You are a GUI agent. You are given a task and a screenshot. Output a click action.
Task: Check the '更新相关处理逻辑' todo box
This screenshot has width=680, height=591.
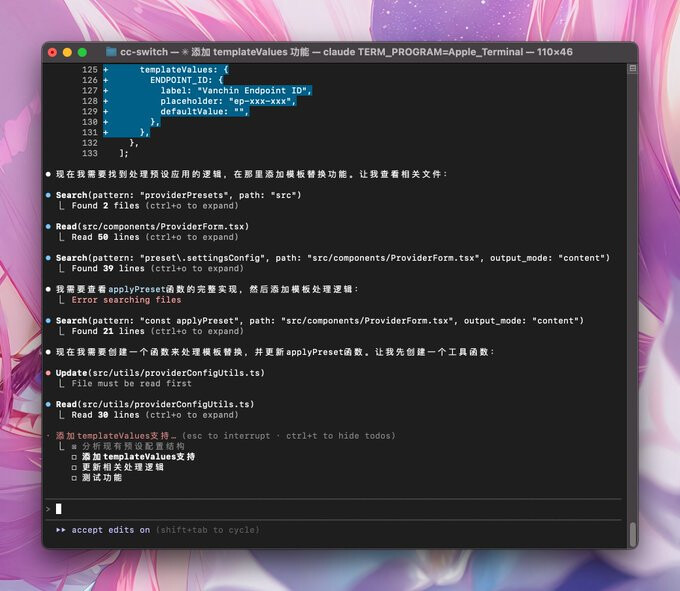point(74,467)
